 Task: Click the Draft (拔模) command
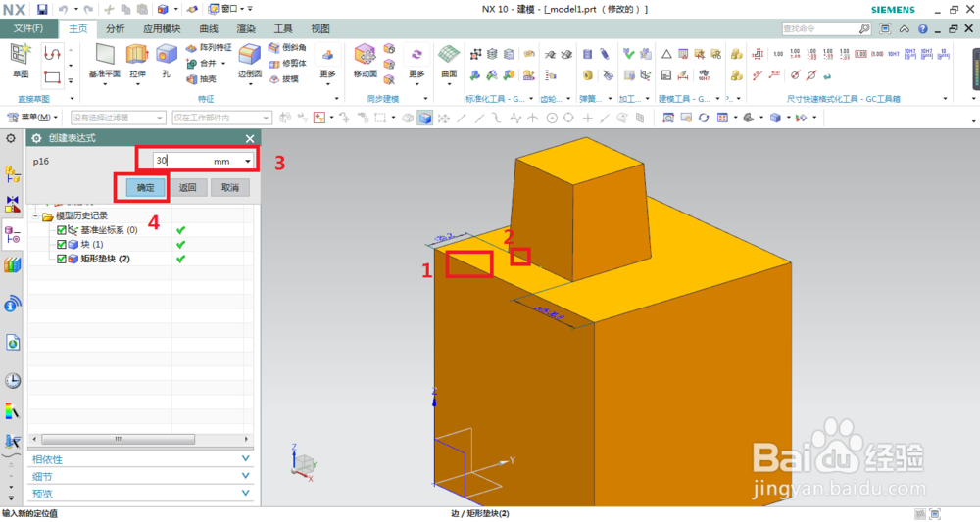click(x=284, y=78)
